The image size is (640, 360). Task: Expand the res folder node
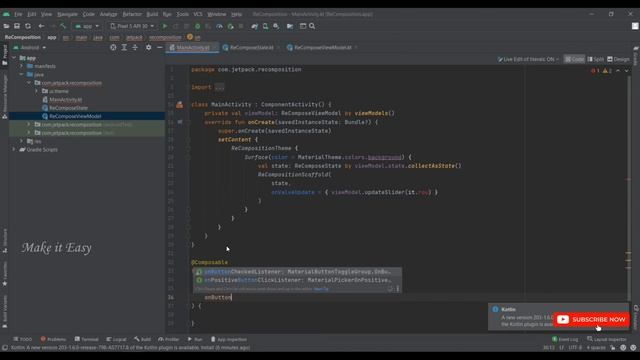click(x=22, y=141)
